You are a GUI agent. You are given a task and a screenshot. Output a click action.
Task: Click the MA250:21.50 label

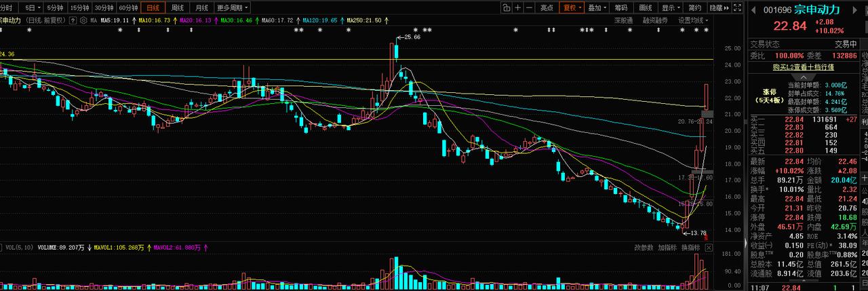click(364, 20)
